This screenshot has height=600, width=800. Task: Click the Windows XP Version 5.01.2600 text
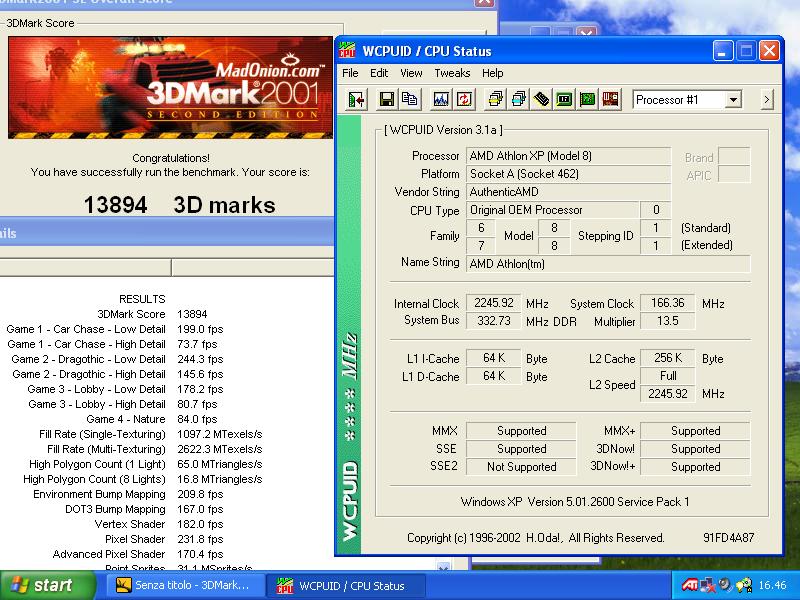(575, 502)
